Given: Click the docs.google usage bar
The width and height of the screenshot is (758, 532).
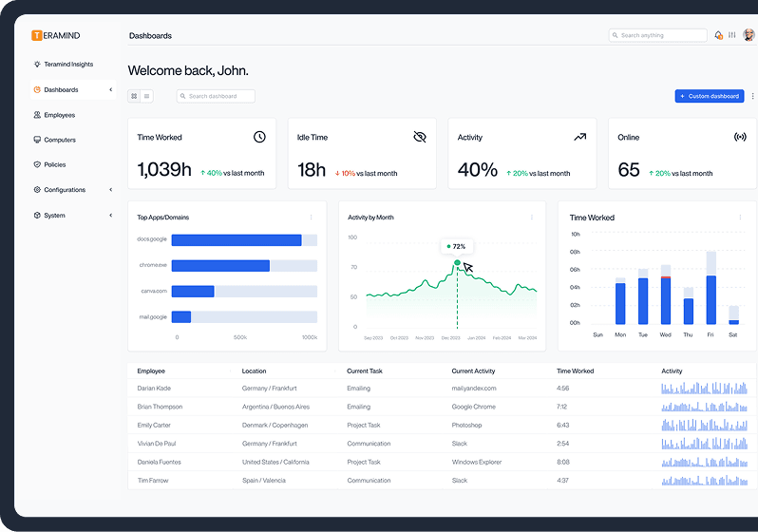Looking at the screenshot, I should tap(237, 240).
